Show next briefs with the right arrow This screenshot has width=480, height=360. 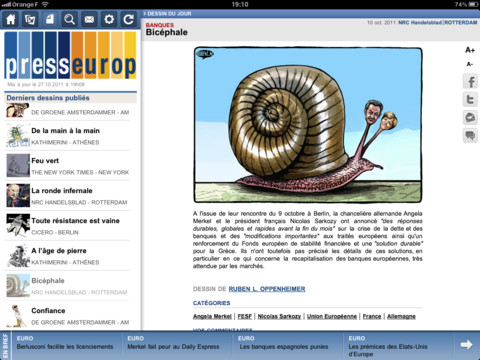(x=467, y=345)
